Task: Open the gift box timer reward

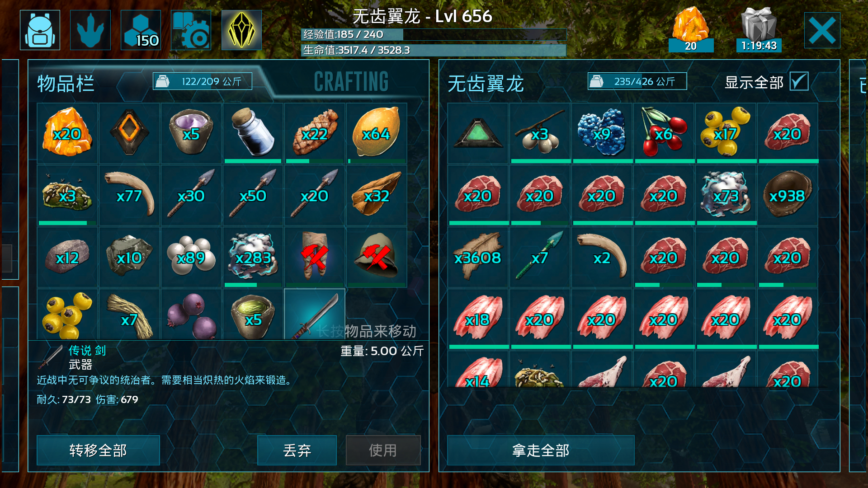Action: (759, 30)
